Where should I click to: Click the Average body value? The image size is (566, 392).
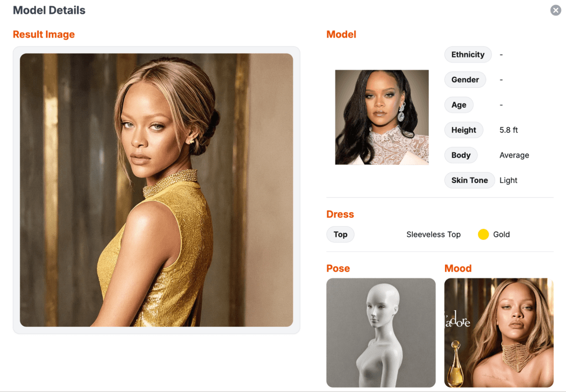(x=514, y=155)
